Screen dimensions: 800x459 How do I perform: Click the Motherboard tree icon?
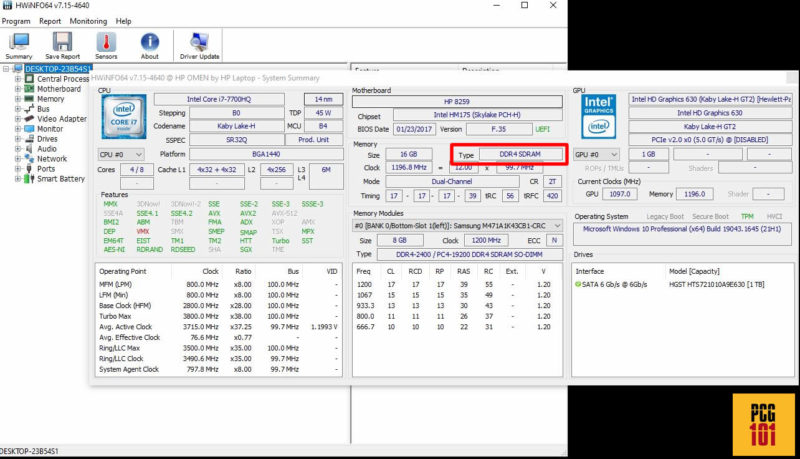click(x=30, y=89)
